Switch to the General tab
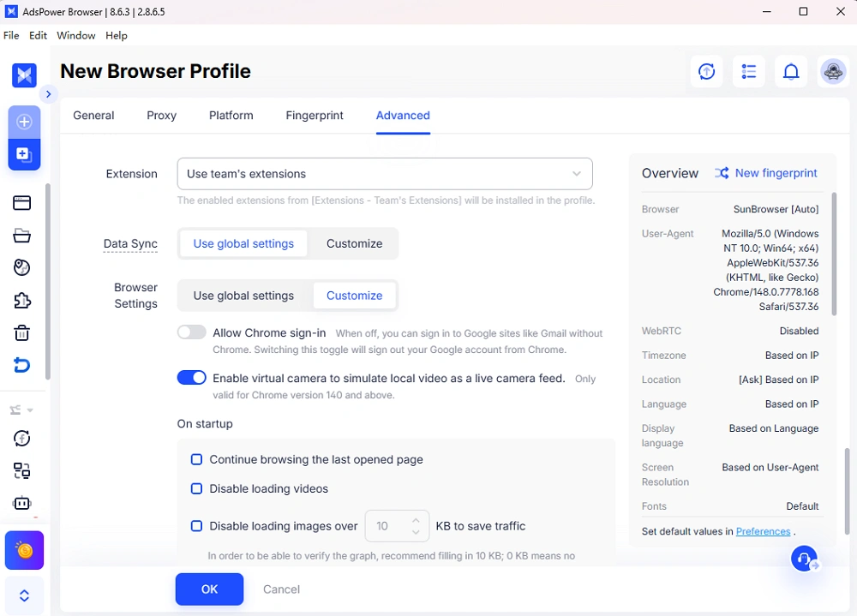 pyautogui.click(x=93, y=116)
